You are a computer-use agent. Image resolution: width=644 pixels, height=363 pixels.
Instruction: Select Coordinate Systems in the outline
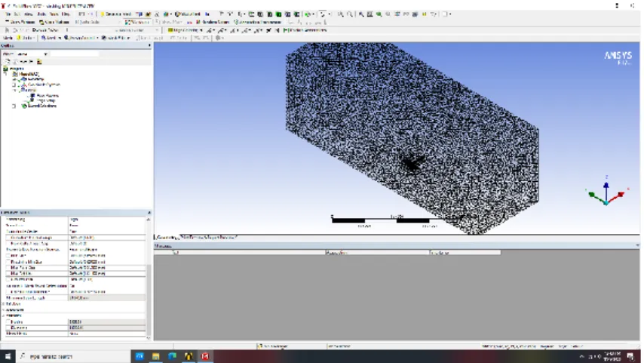click(44, 85)
